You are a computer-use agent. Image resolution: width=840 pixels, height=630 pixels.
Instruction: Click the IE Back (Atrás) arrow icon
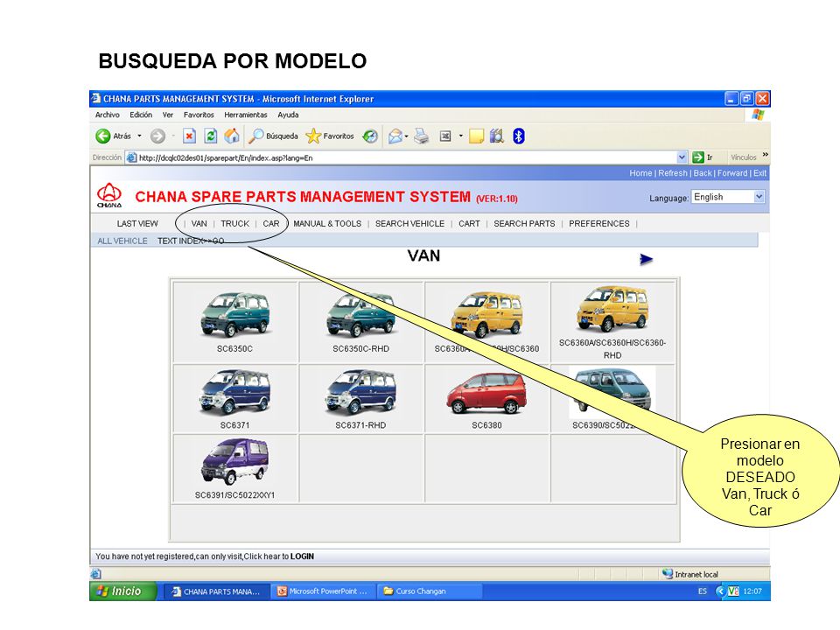[x=103, y=136]
